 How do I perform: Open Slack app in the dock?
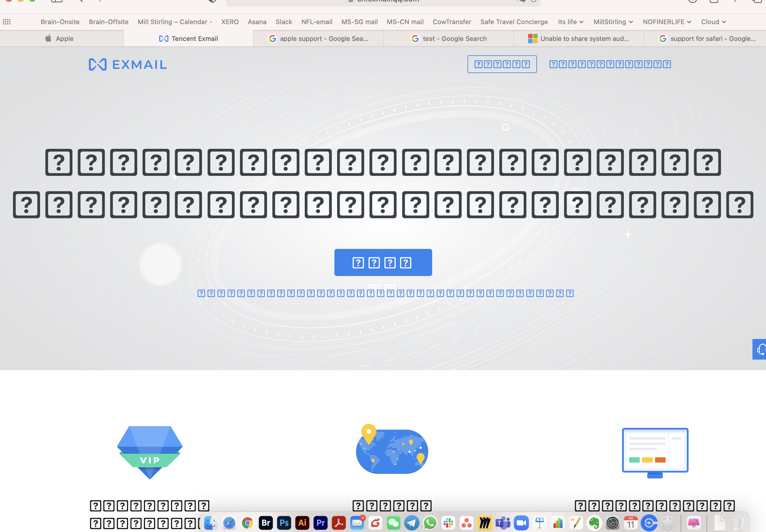pos(448,523)
